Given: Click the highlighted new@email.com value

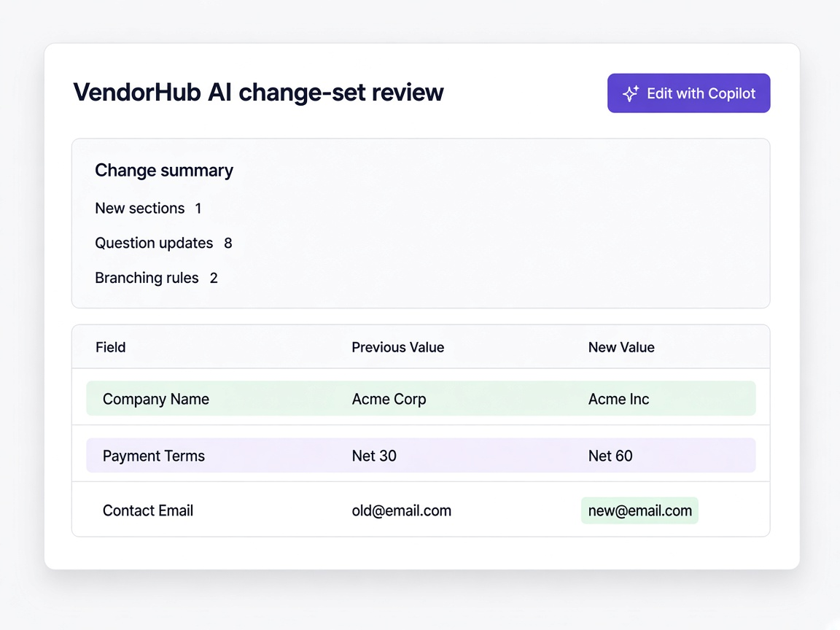Looking at the screenshot, I should (639, 510).
